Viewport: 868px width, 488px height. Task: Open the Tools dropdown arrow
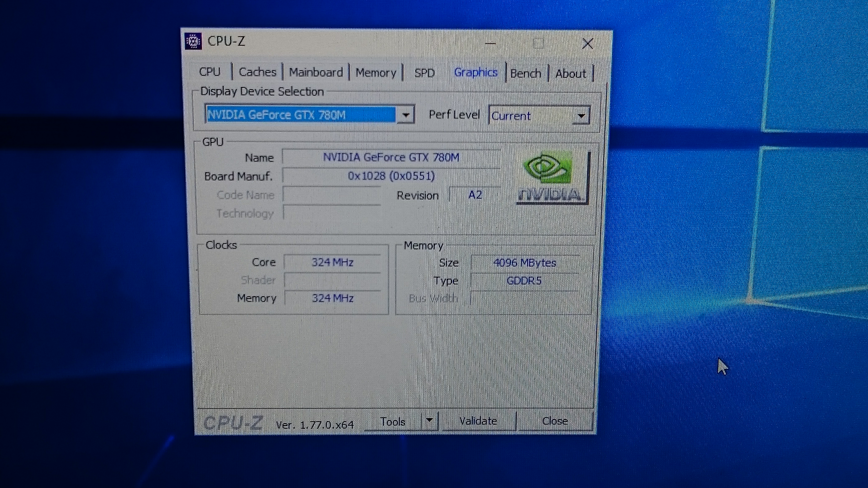[x=429, y=421]
